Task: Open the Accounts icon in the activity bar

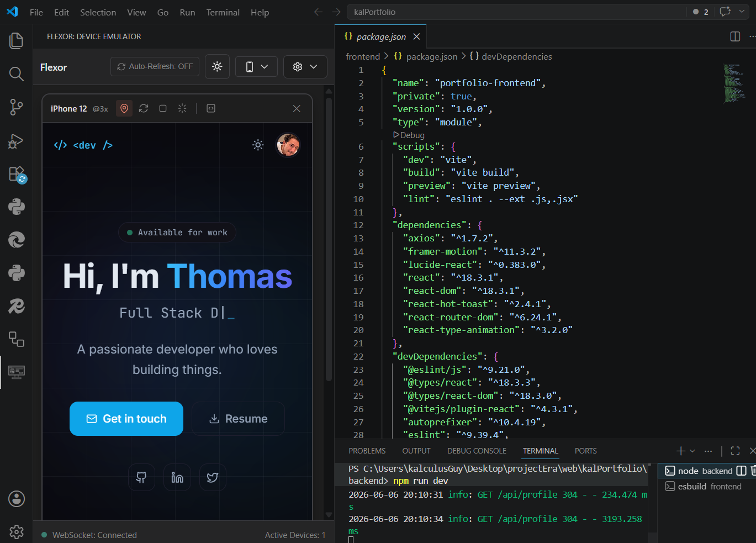Action: coord(17,499)
